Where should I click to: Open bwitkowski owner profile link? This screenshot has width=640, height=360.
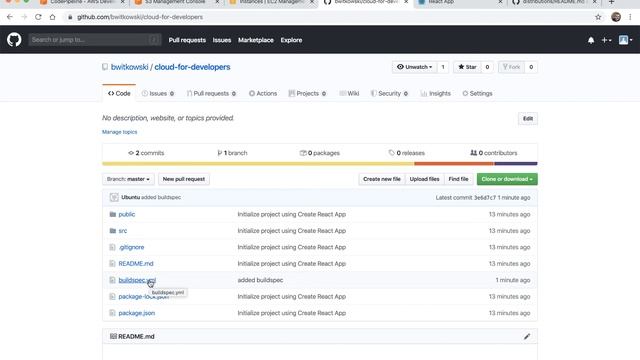pyautogui.click(x=129, y=67)
